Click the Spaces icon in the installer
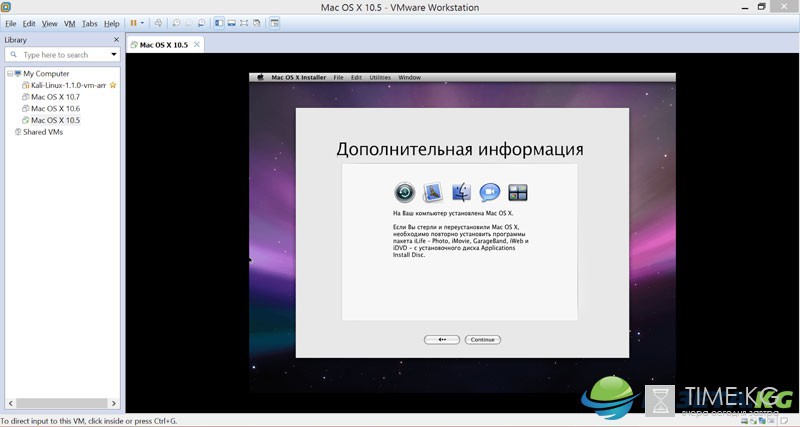This screenshot has width=800, height=427. pos(518,192)
